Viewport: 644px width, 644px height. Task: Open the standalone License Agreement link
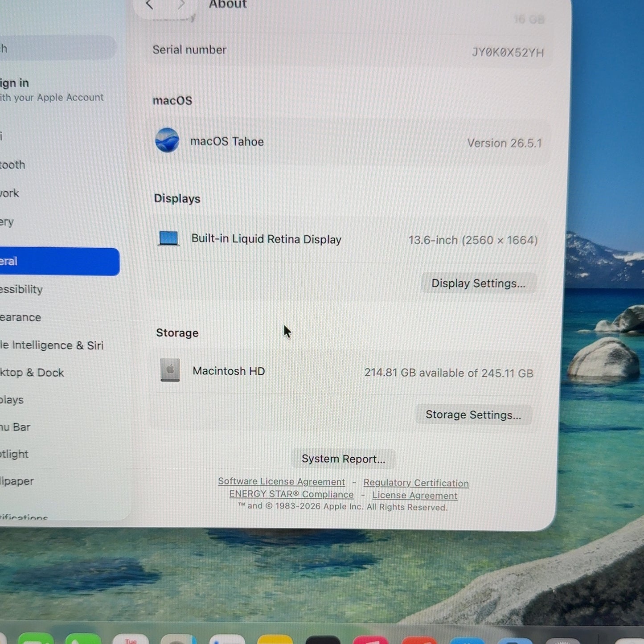414,496
